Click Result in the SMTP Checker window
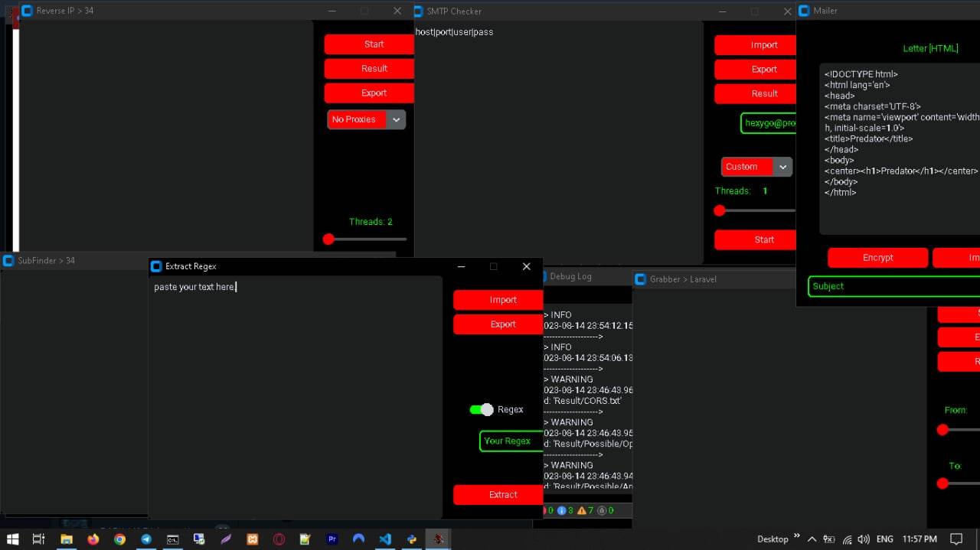 (755, 94)
